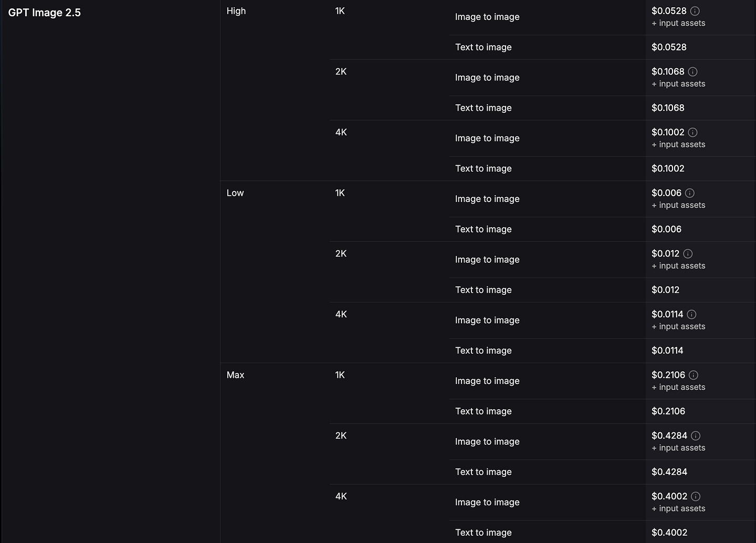Click info icon beside $0.1068 price
Screen dimensions: 756x543
coord(692,72)
